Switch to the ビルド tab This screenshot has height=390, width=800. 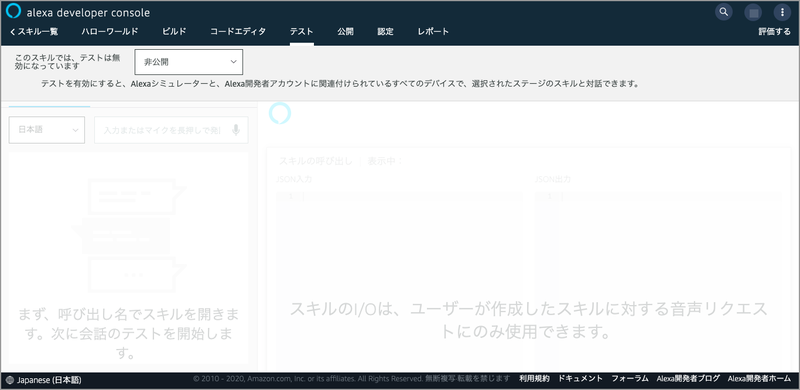(x=174, y=32)
